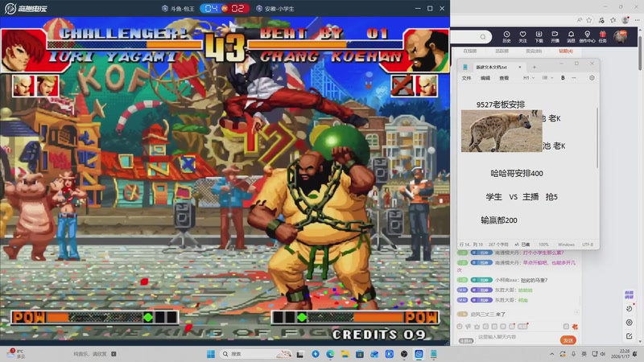Click the clear formatting dash button in Notepad

click(x=574, y=77)
